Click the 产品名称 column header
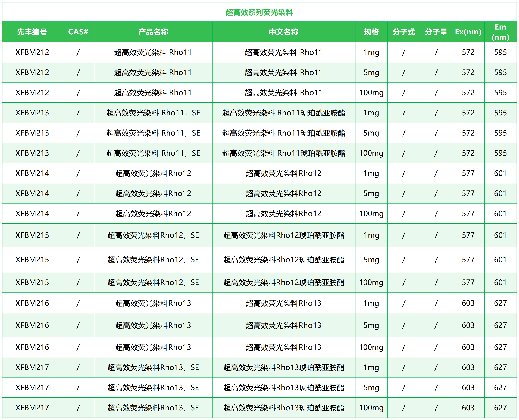 tap(153, 32)
